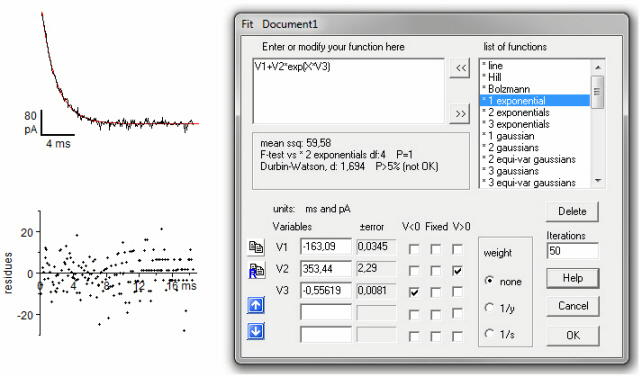The height and width of the screenshot is (377, 642).
Task: Click the V2 value field 353,44
Action: point(326,269)
